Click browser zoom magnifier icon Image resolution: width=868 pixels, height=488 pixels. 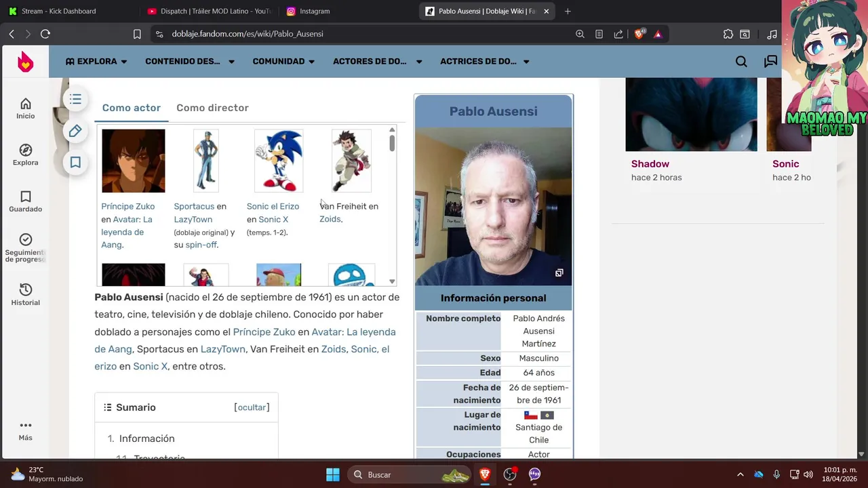click(x=580, y=34)
